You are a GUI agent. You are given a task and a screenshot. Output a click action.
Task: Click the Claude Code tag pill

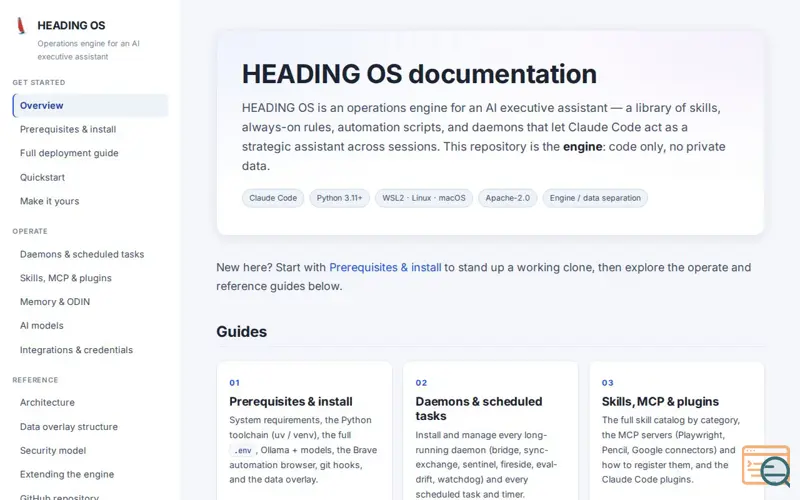(x=273, y=198)
